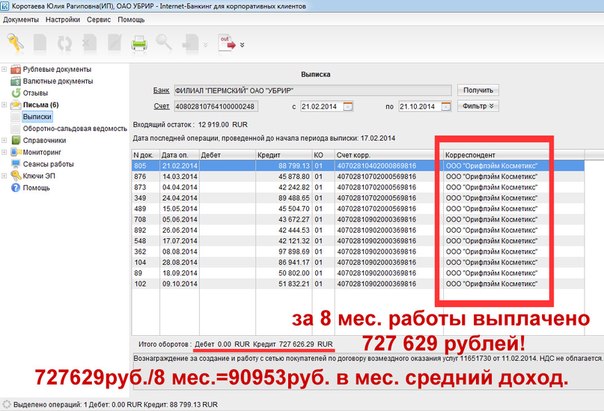Click the refresh arrows toolbar icon
Image resolution: width=604 pixels, height=411 pixels.
(65, 43)
